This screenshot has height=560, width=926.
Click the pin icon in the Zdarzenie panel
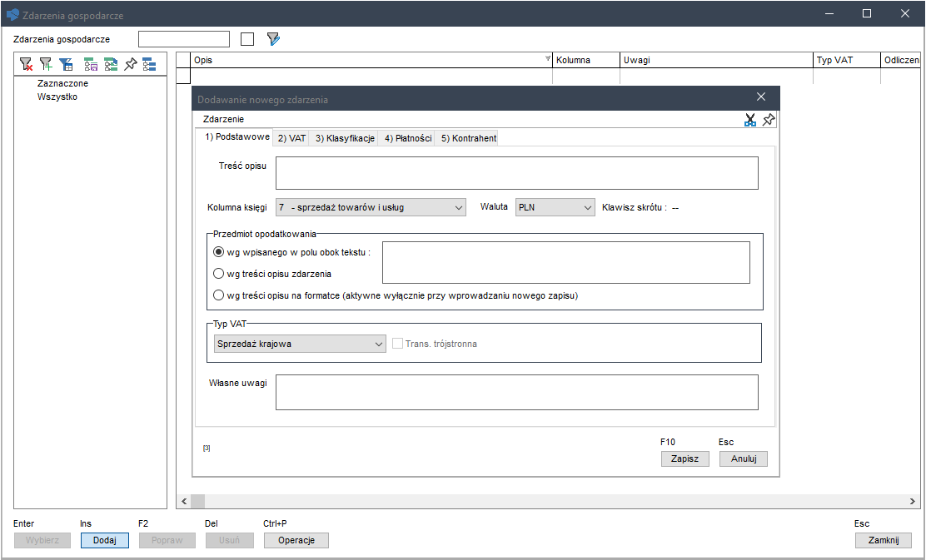[769, 120]
